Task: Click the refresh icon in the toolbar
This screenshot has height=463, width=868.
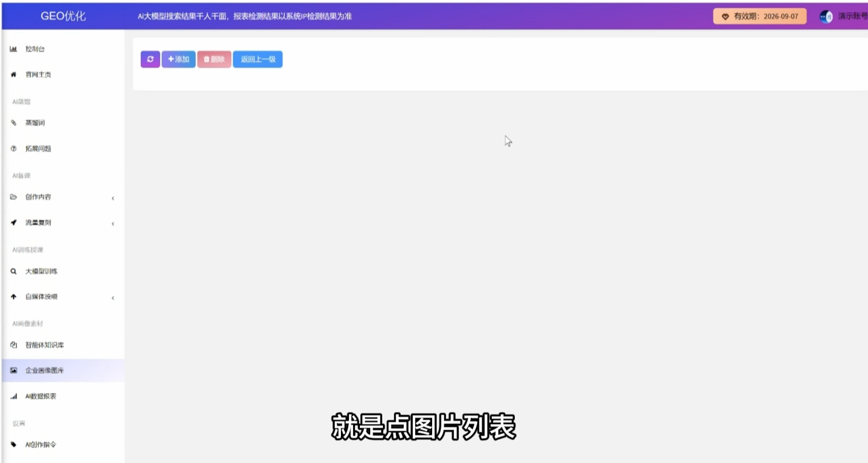Action: [150, 59]
